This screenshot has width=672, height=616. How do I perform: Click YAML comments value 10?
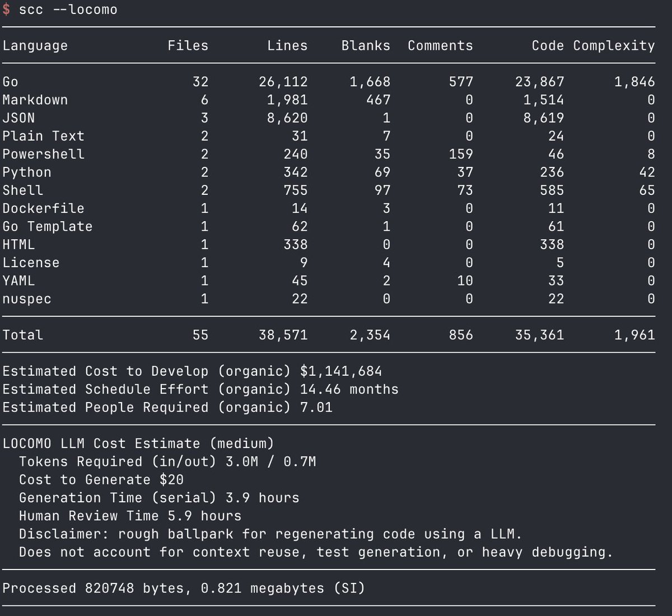pos(465,281)
